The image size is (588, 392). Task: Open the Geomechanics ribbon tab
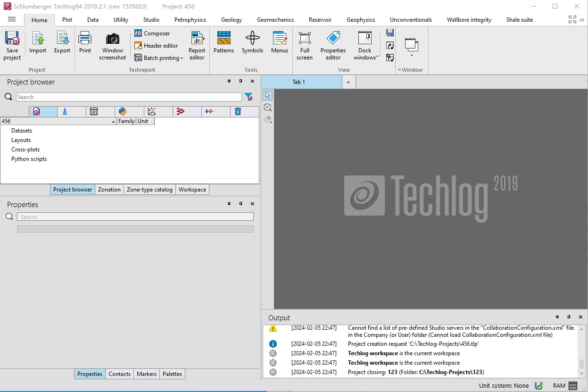click(275, 20)
